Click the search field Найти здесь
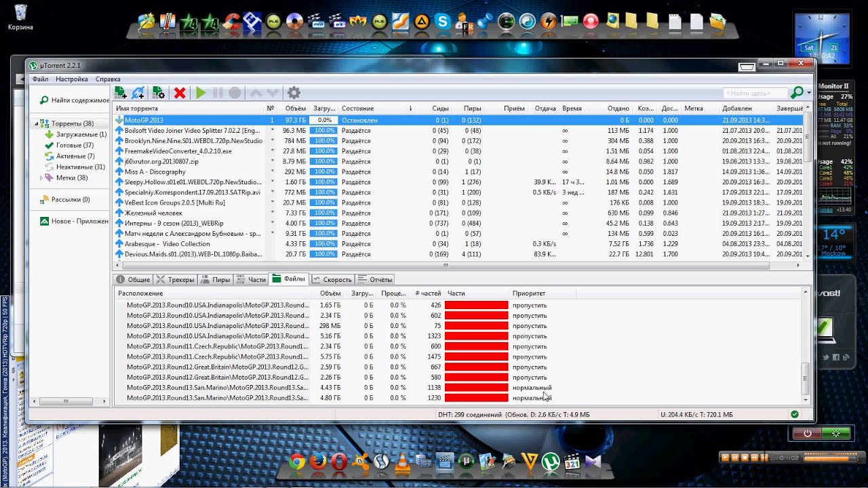Viewport: 868px width, 488px height. (x=755, y=93)
